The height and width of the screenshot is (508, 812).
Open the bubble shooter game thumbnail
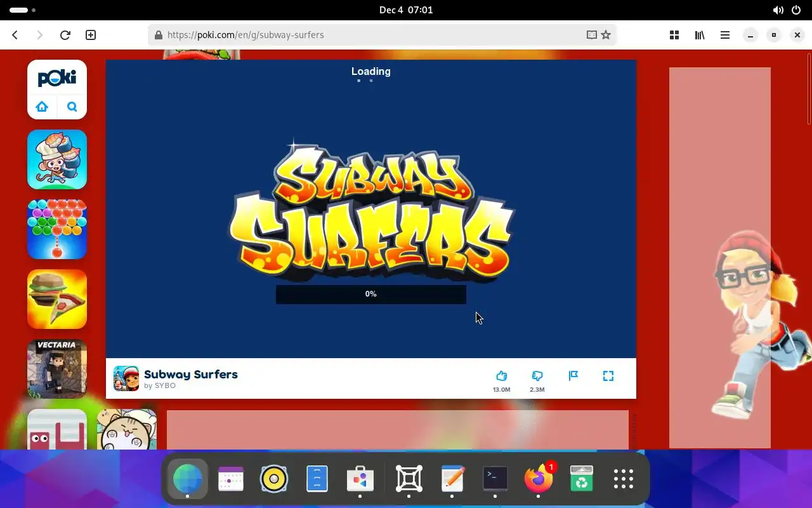tap(57, 229)
